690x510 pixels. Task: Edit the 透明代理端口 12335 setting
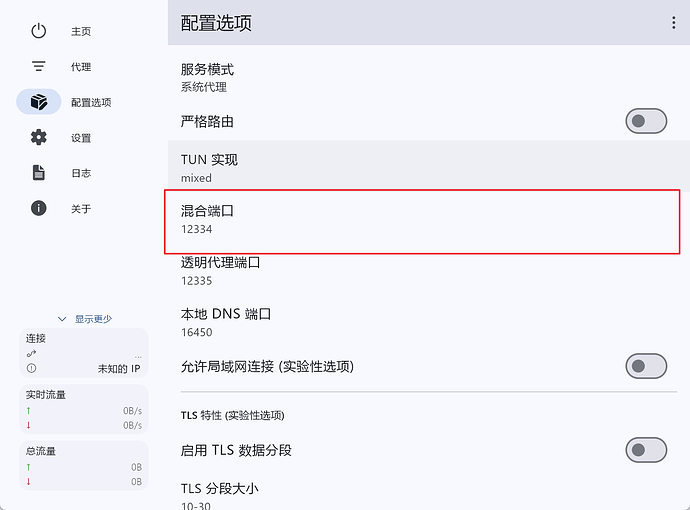point(400,271)
